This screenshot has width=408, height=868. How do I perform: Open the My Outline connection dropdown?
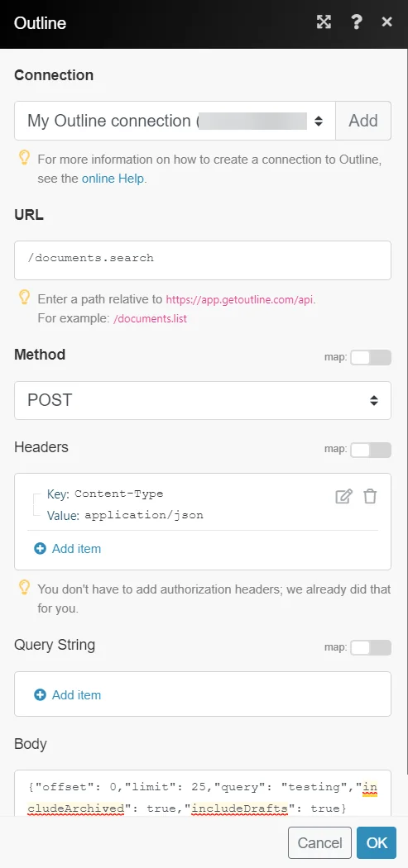pos(175,121)
